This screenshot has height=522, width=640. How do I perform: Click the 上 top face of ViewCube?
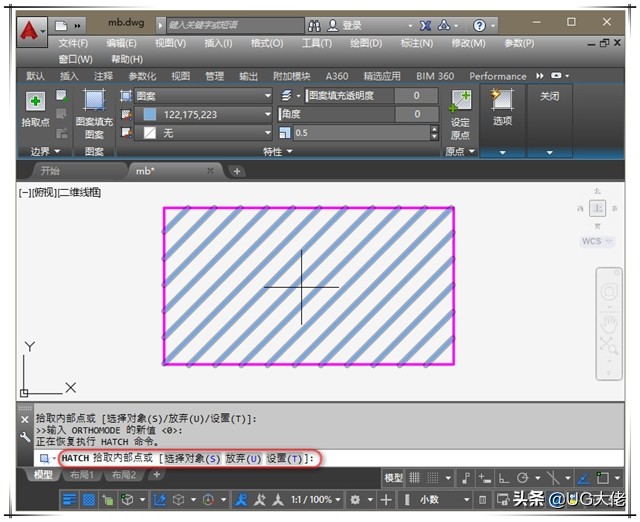click(598, 208)
